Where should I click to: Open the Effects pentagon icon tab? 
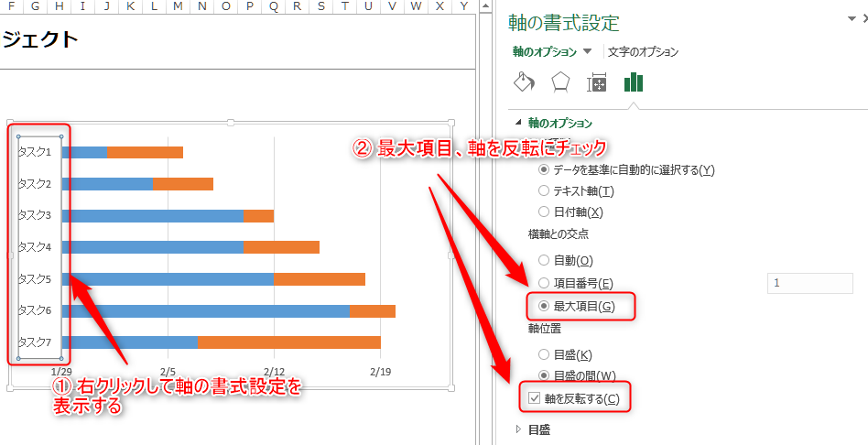pyautogui.click(x=560, y=83)
